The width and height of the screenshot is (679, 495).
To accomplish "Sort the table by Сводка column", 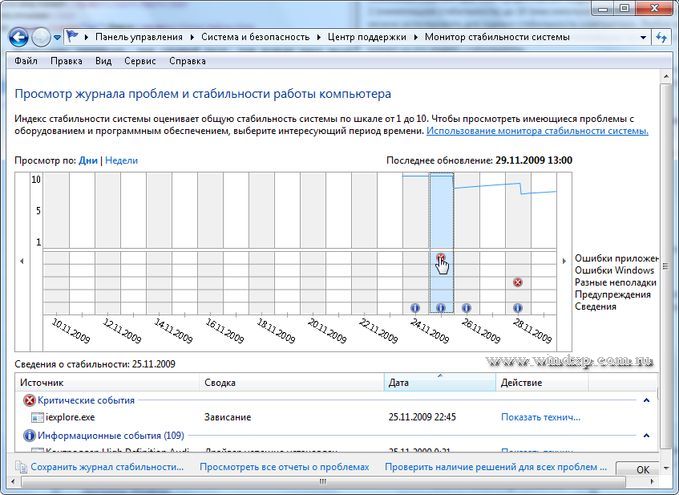I will coord(291,382).
